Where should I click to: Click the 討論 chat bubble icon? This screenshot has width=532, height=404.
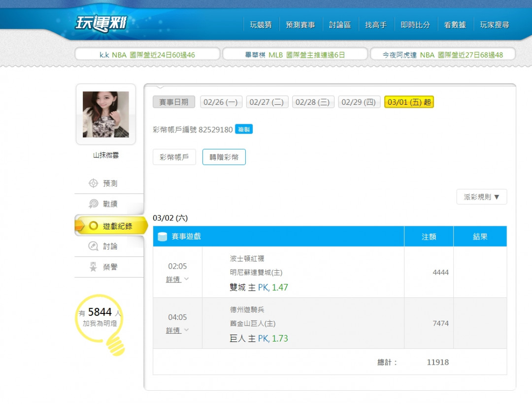point(93,246)
